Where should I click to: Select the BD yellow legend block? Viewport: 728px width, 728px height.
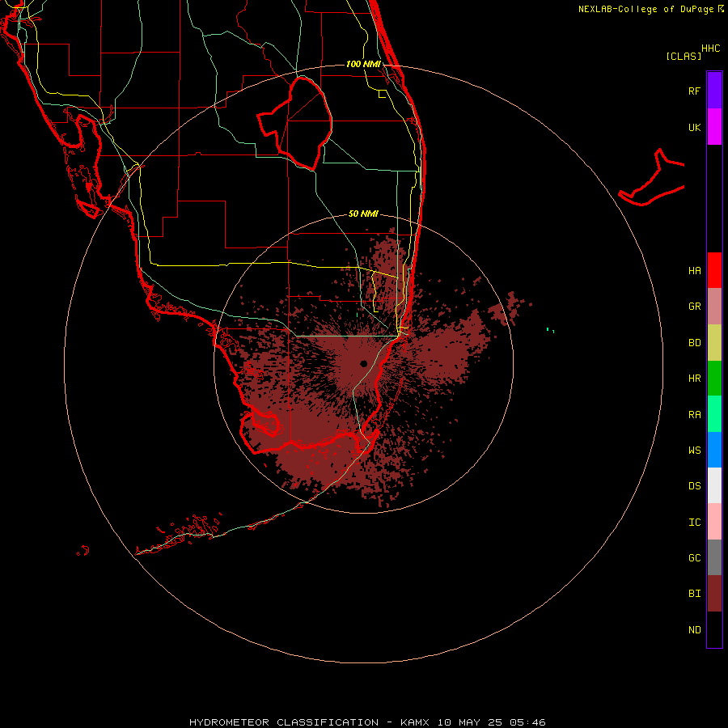click(714, 342)
